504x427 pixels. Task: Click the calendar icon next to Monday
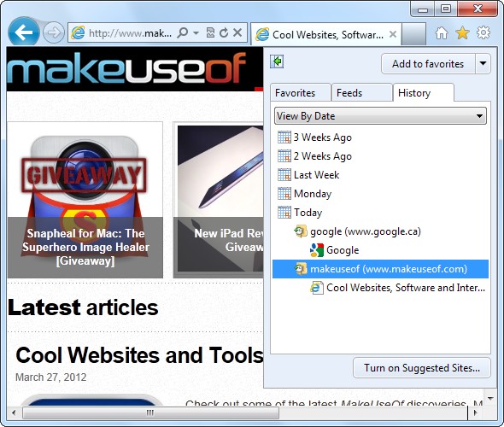tap(284, 194)
